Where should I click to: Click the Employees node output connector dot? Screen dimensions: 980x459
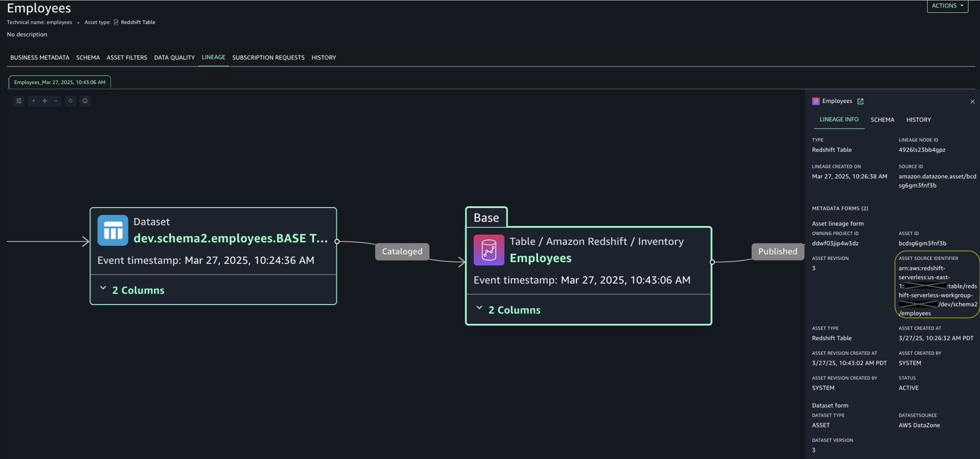pos(712,262)
